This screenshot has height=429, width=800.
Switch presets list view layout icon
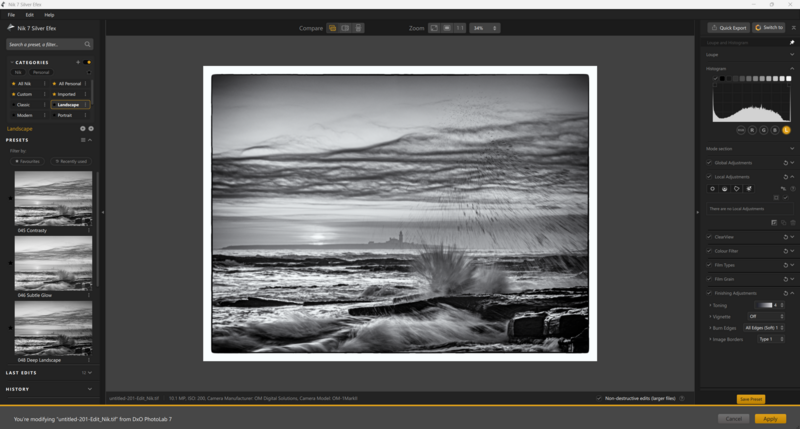coord(83,140)
